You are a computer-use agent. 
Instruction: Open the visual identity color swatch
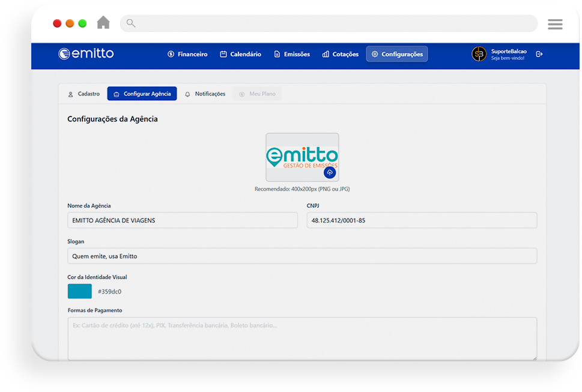(79, 292)
